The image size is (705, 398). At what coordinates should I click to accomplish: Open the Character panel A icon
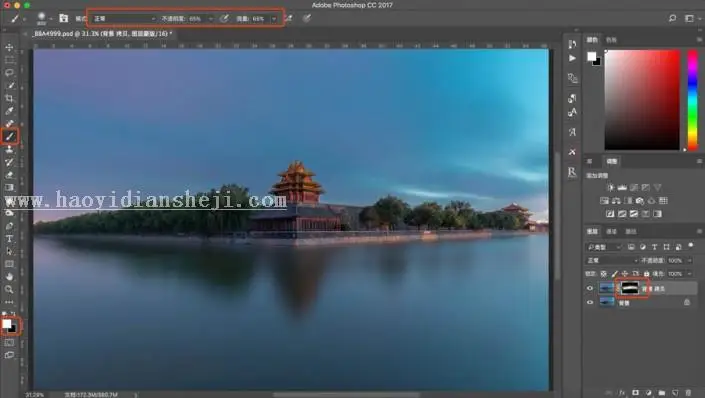[572, 132]
